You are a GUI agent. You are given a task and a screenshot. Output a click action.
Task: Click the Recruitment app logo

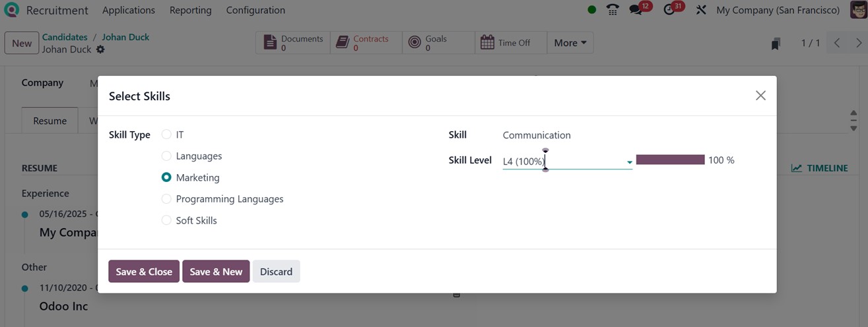click(x=11, y=10)
